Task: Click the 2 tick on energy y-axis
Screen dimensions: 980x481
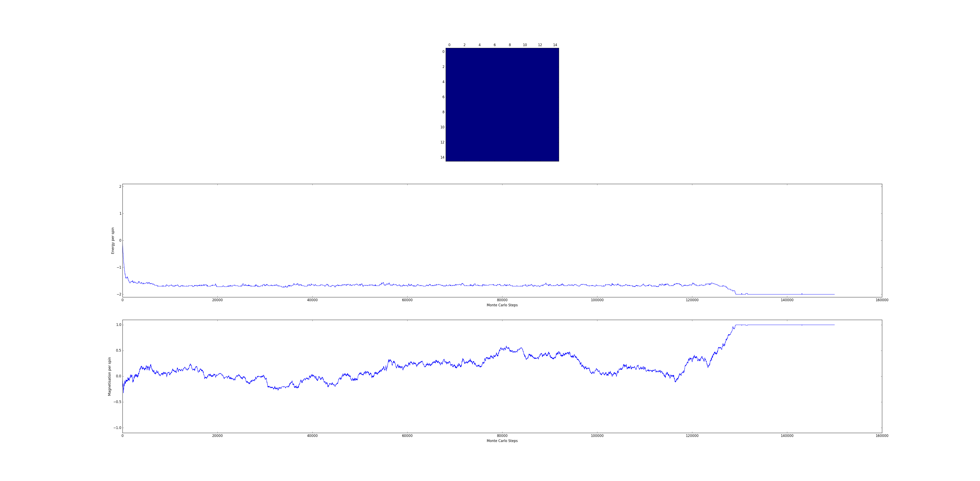Action: click(120, 186)
